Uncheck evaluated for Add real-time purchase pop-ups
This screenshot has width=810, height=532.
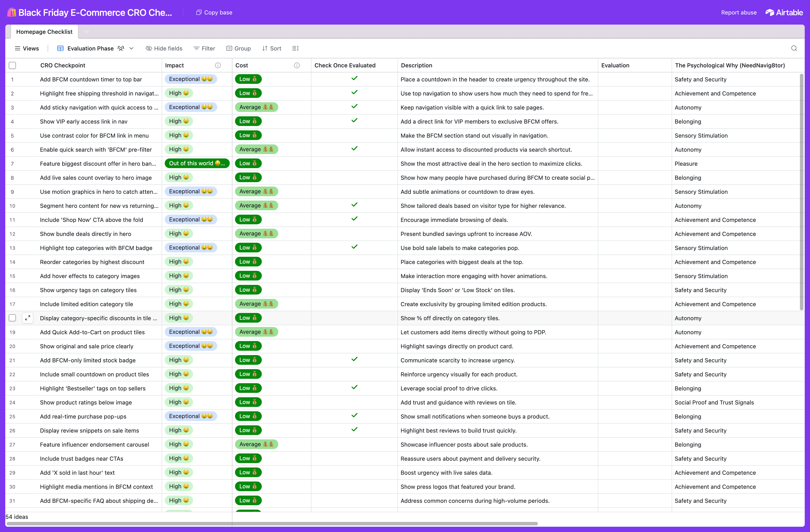coord(354,416)
